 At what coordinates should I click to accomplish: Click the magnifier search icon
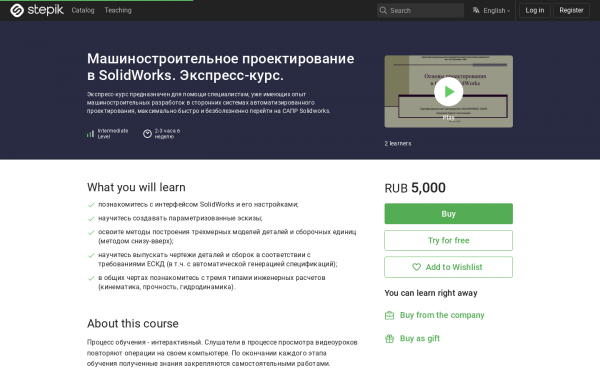(383, 10)
